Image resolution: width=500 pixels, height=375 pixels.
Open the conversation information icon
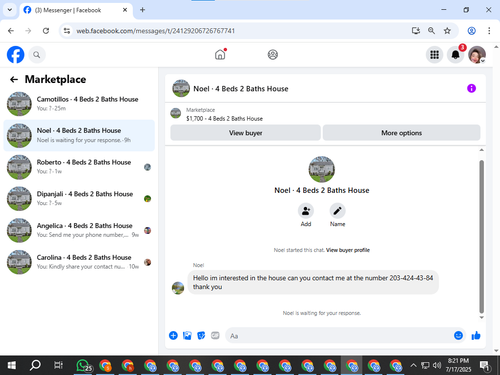click(471, 88)
